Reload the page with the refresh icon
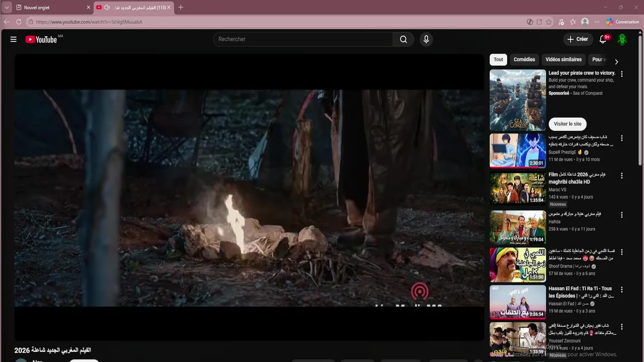This screenshot has width=644, height=362. [19, 22]
